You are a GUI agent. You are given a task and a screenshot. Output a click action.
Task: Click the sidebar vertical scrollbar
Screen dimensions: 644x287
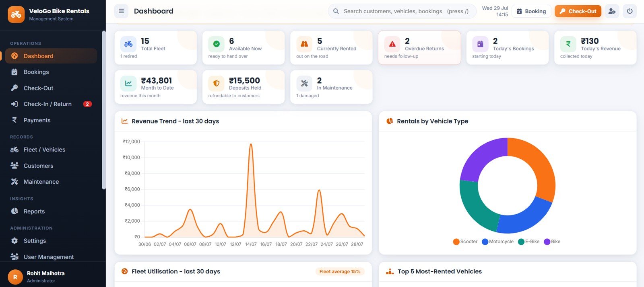tap(104, 110)
